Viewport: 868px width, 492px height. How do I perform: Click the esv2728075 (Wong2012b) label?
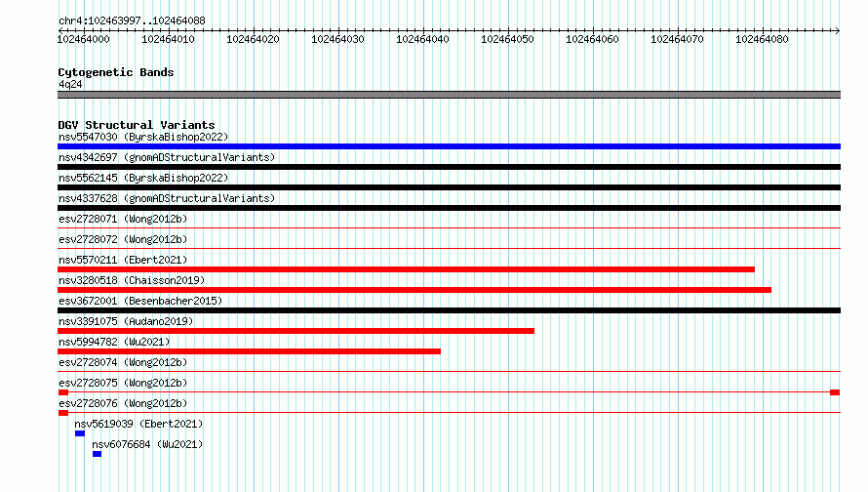(x=123, y=383)
